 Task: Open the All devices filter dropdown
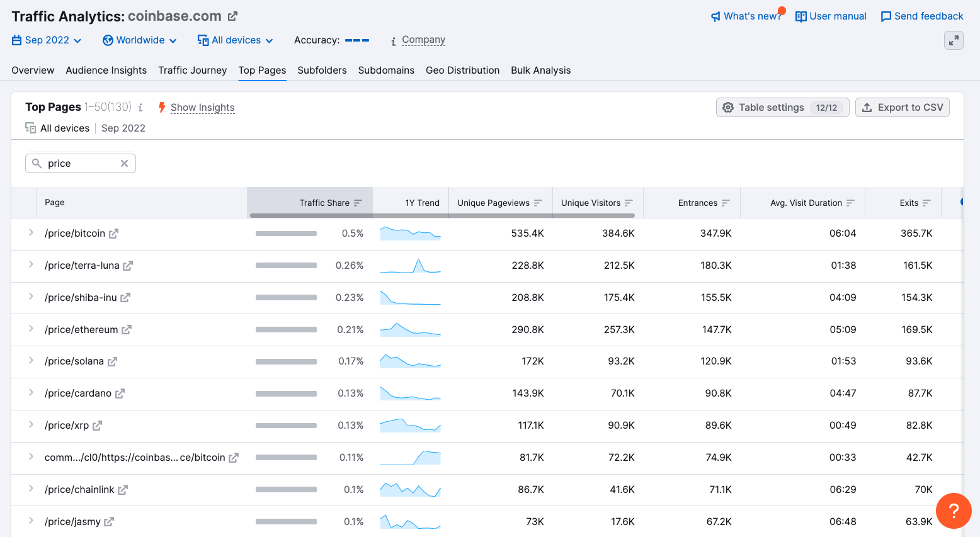[x=236, y=40]
